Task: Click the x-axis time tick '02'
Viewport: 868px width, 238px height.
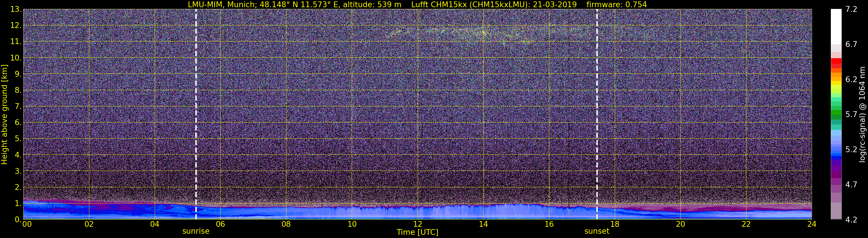Action: coord(89,224)
